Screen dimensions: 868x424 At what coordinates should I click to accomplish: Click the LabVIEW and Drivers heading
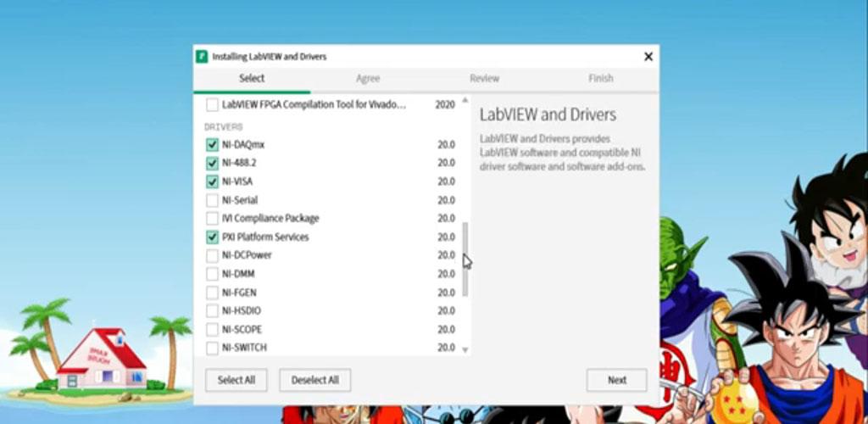(548, 115)
